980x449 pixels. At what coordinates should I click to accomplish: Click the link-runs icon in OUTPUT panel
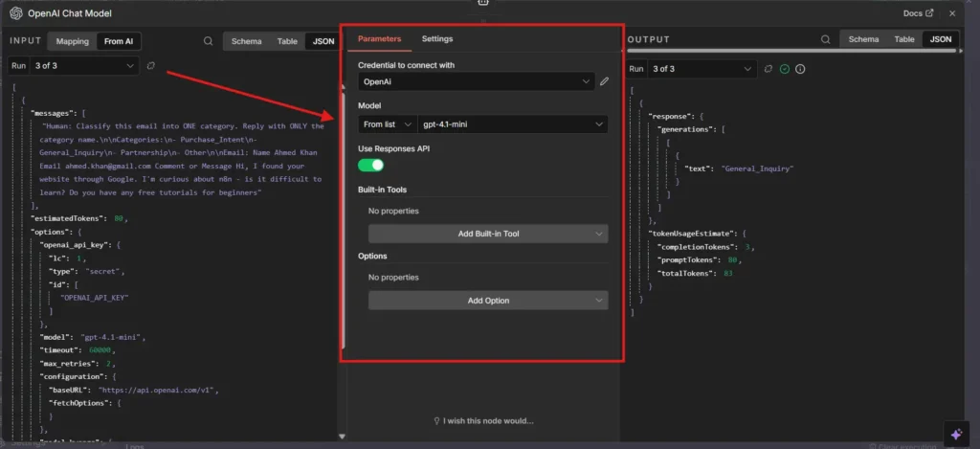[768, 69]
